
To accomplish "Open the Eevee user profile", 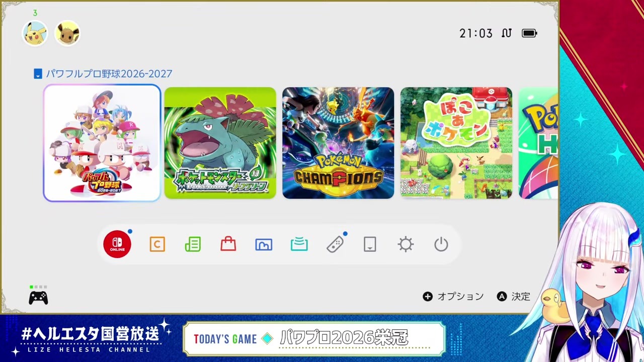I will click(x=67, y=33).
